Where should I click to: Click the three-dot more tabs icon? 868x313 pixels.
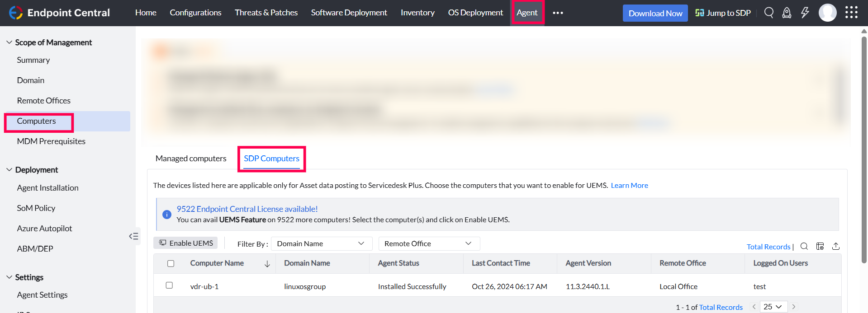(558, 13)
